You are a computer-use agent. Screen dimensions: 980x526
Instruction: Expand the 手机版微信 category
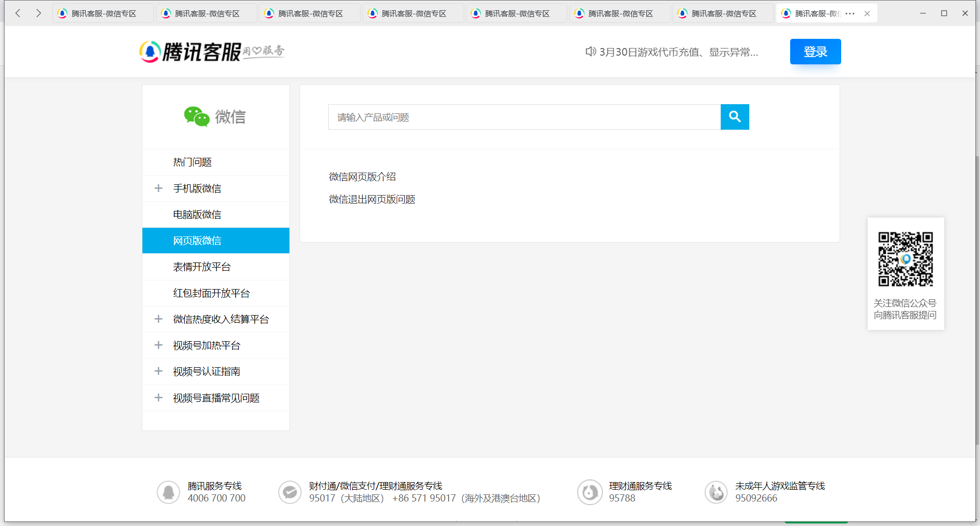[x=159, y=188]
